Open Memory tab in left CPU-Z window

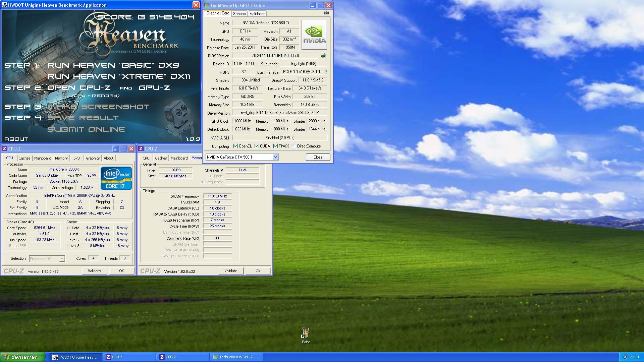(x=61, y=158)
